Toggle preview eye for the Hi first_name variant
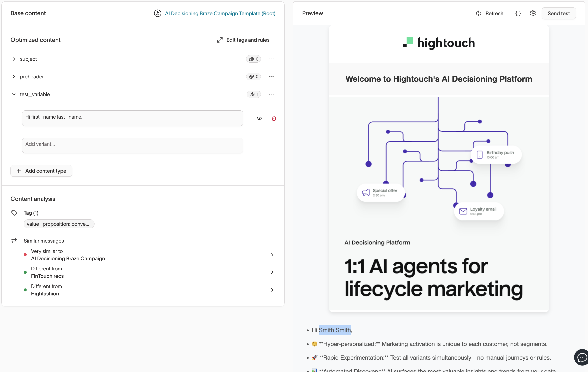The height and width of the screenshot is (372, 588). 259,118
